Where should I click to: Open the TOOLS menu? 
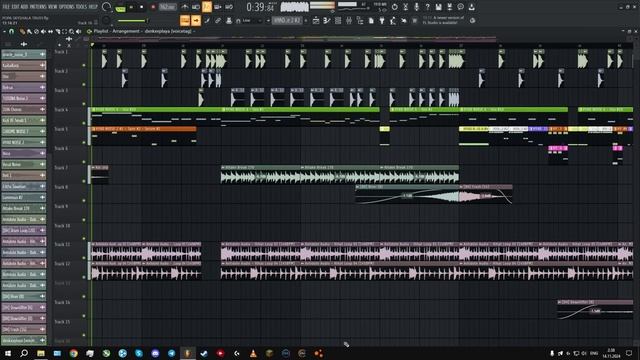coord(82,7)
